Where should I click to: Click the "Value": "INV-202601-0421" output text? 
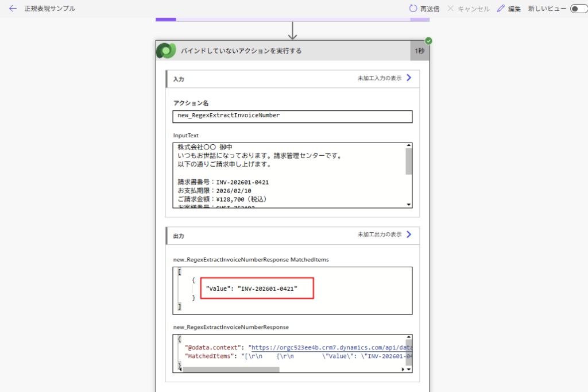tap(252, 289)
